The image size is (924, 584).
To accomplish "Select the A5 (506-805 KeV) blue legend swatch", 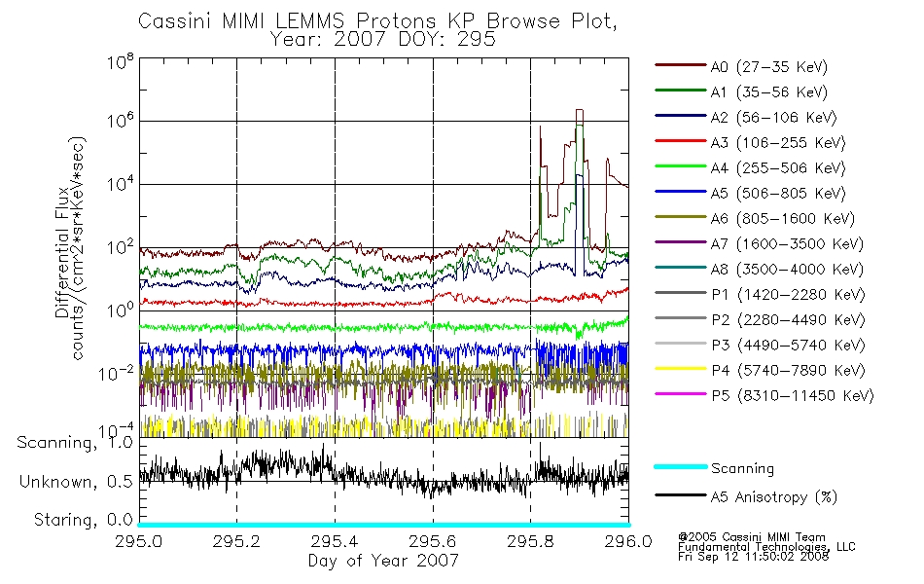I will [x=680, y=193].
